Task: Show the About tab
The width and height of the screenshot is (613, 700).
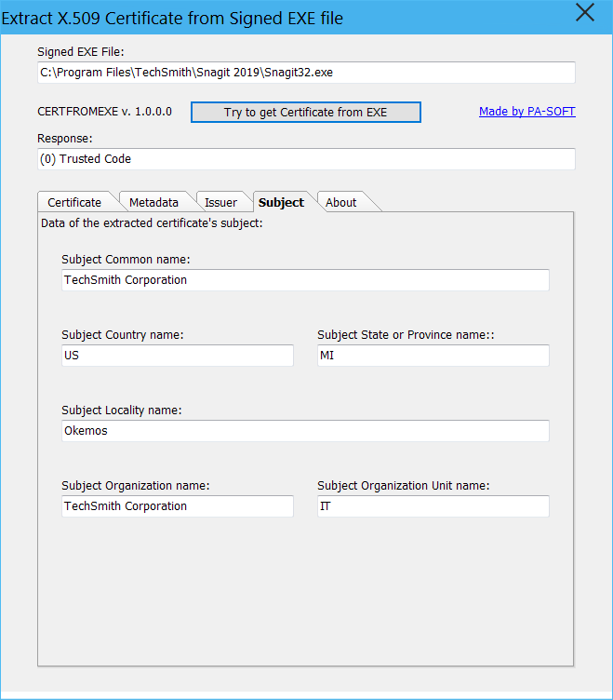Action: pyautogui.click(x=341, y=202)
